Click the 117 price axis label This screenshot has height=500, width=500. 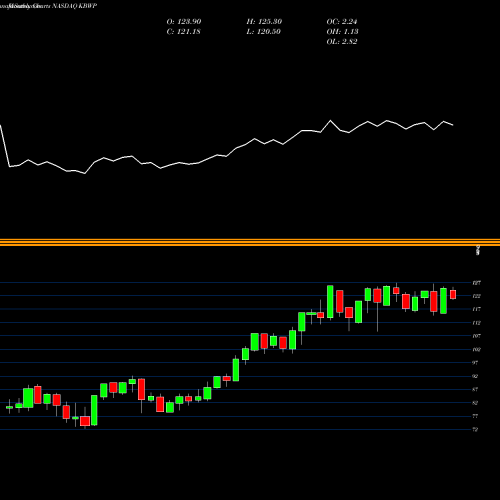(476, 309)
